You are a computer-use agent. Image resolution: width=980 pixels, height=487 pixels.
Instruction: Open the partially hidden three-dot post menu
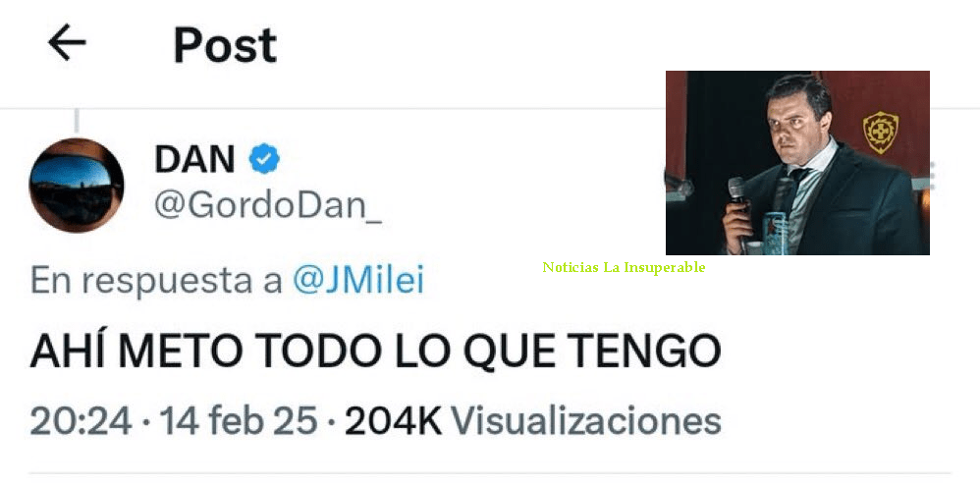point(932,176)
